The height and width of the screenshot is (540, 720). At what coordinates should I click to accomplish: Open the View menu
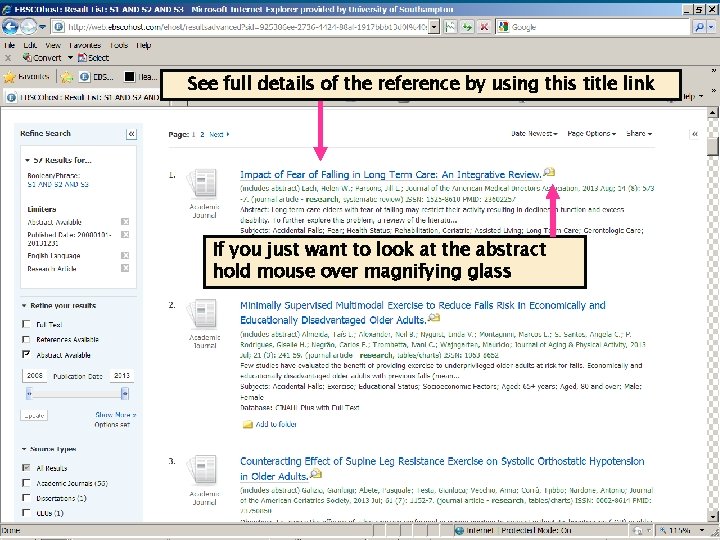[x=53, y=45]
